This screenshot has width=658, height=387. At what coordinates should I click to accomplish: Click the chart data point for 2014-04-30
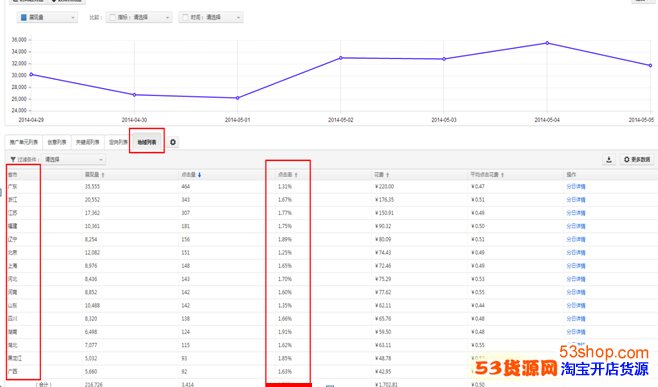pos(134,95)
